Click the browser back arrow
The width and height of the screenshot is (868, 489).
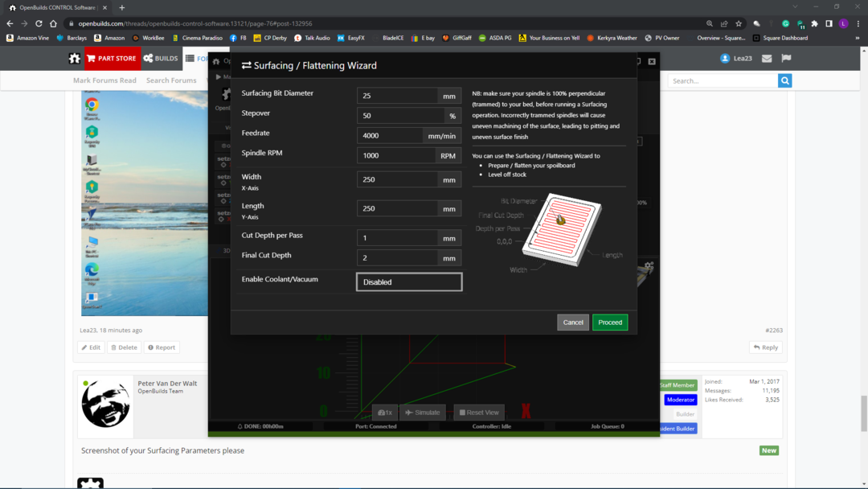(x=10, y=24)
